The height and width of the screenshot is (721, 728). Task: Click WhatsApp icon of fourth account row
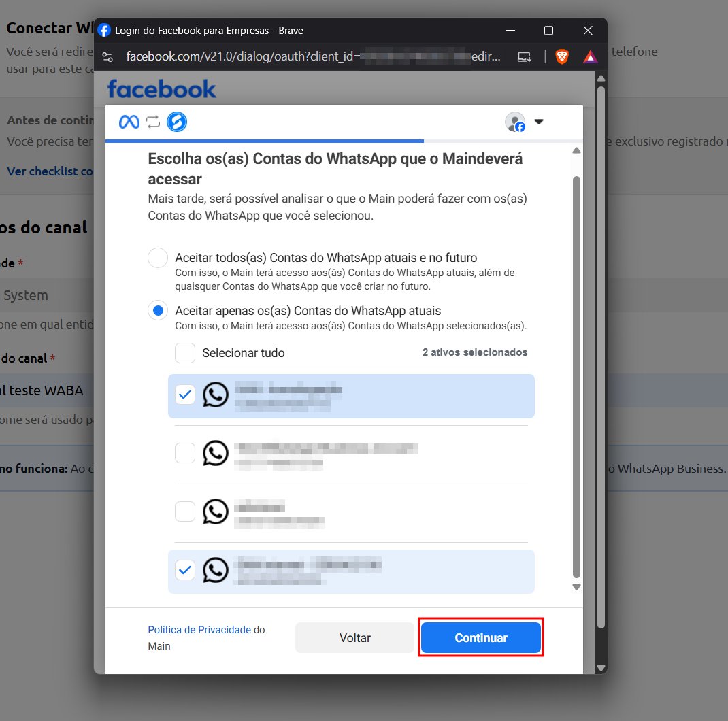pyautogui.click(x=216, y=570)
